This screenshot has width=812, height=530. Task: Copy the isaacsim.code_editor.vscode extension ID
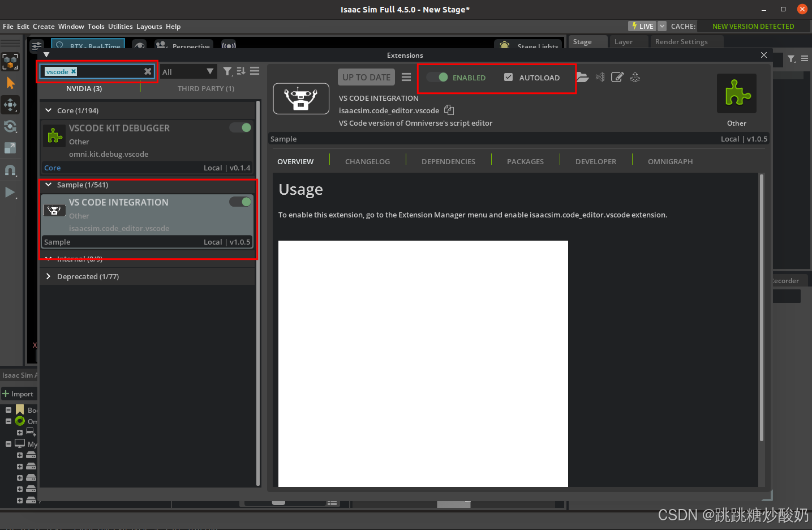tap(449, 110)
